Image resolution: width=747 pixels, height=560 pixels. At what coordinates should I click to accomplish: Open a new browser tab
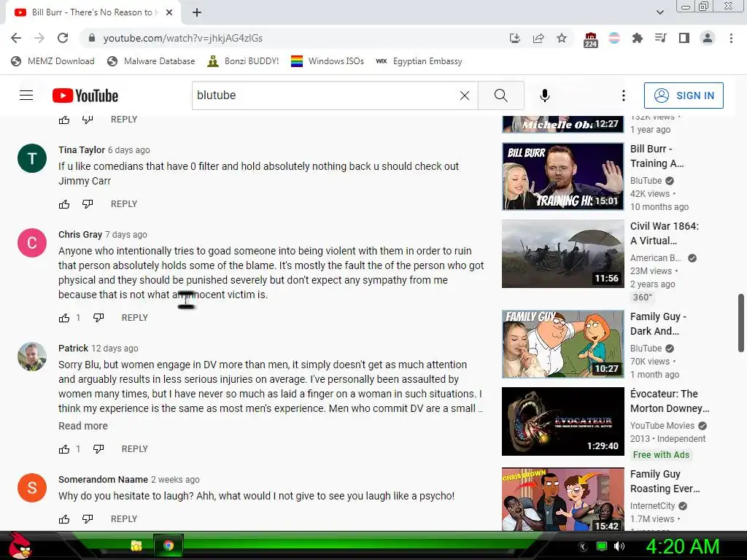click(197, 12)
